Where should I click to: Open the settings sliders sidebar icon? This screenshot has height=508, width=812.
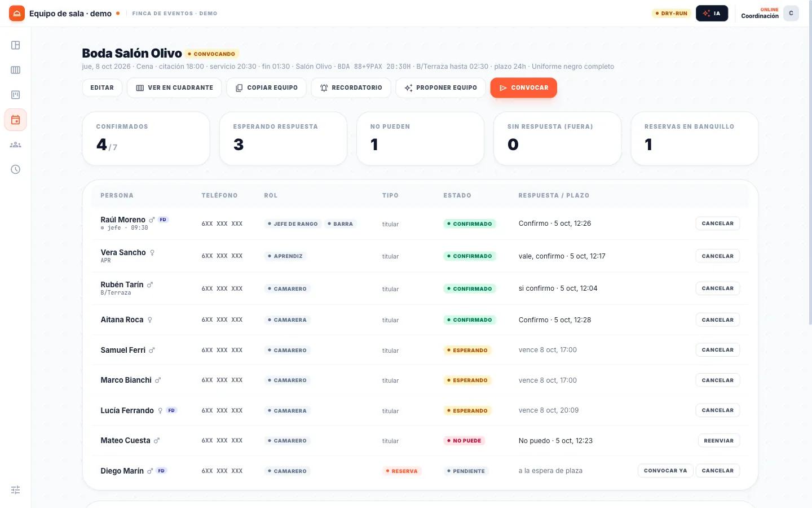point(16,490)
